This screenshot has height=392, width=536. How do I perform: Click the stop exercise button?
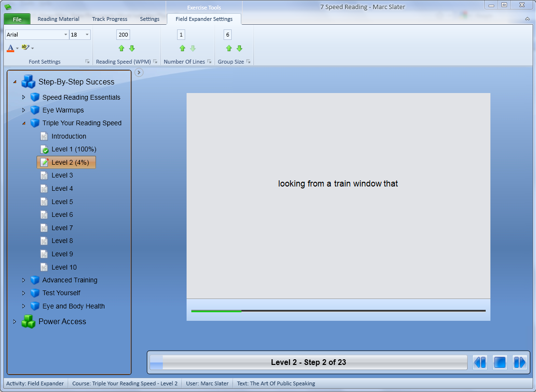click(x=500, y=363)
